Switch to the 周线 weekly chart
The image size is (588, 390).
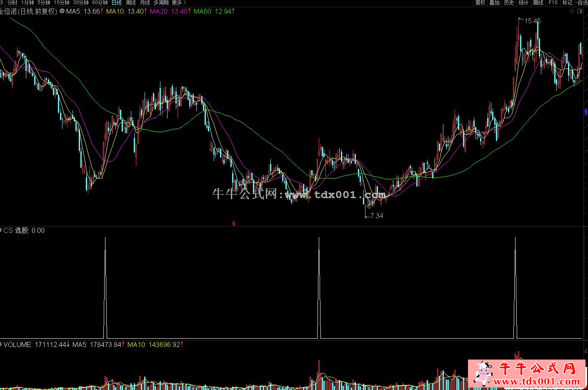pyautogui.click(x=131, y=3)
